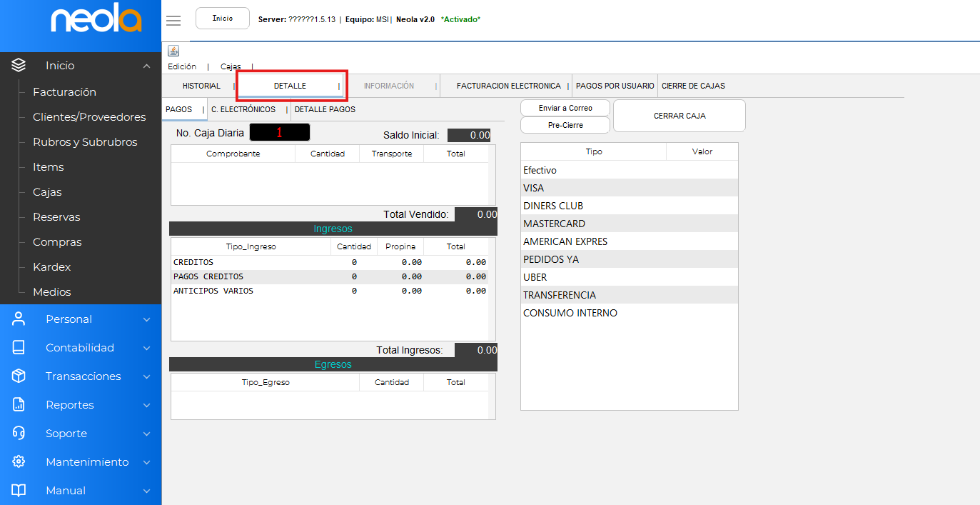Click the Contabilidad book icon
The height and width of the screenshot is (505, 980).
19,348
